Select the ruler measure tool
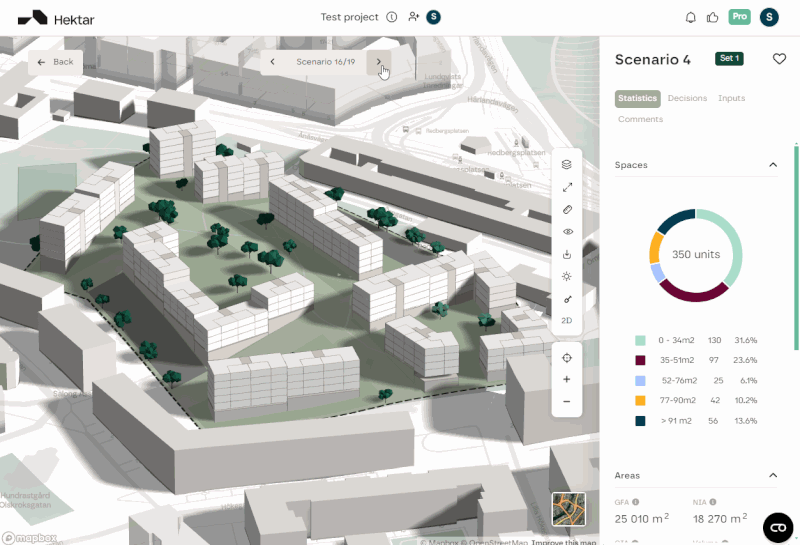 coord(567,210)
